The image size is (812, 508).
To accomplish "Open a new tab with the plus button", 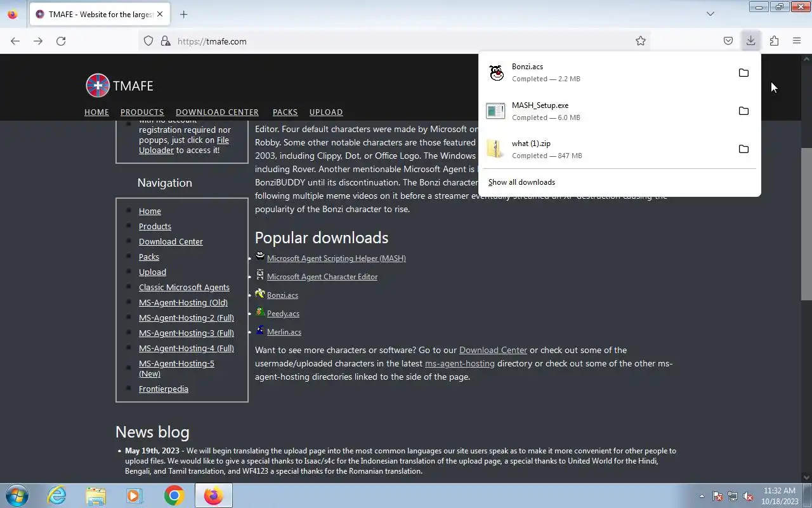I will click(x=183, y=14).
